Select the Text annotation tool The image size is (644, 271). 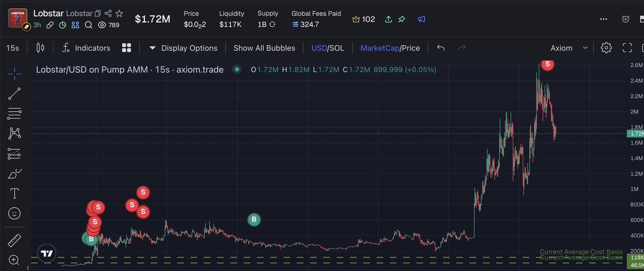(x=14, y=193)
